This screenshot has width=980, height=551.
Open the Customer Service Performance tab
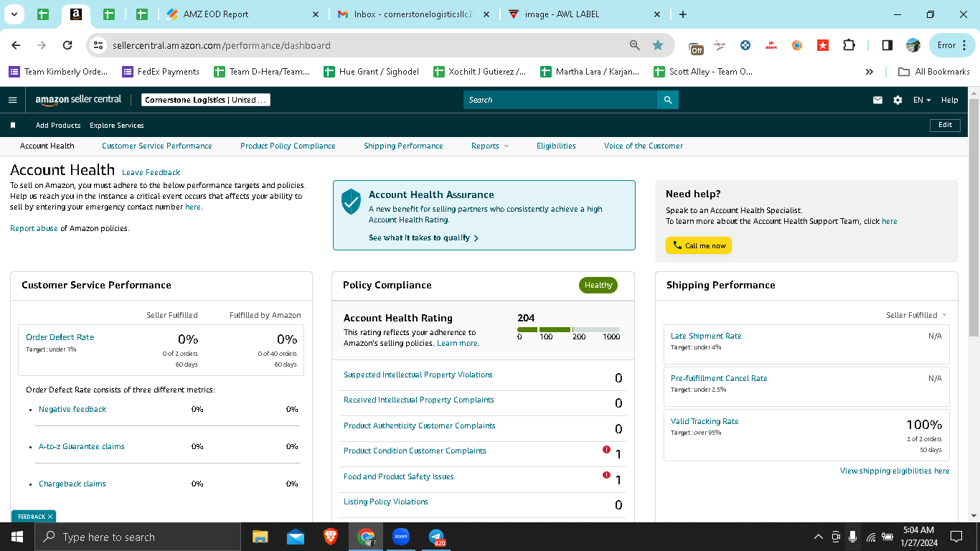157,146
